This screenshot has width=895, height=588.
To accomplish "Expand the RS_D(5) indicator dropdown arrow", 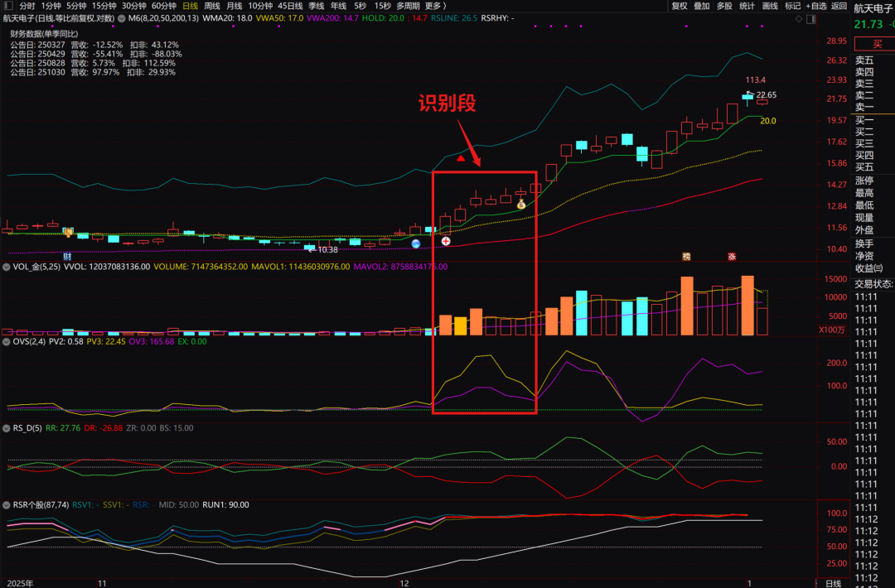I will (x=7, y=427).
